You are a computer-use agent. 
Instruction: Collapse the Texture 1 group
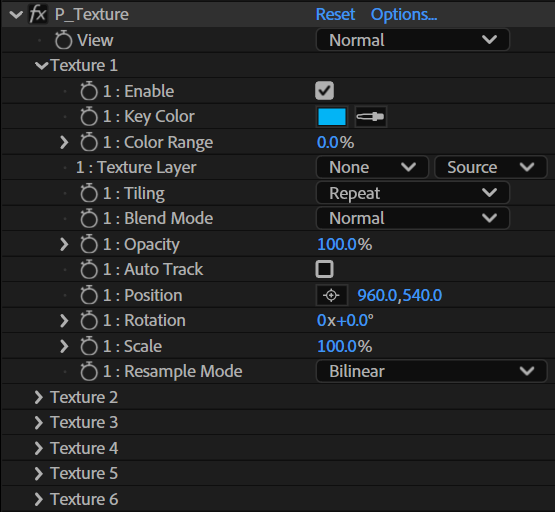(x=41, y=65)
